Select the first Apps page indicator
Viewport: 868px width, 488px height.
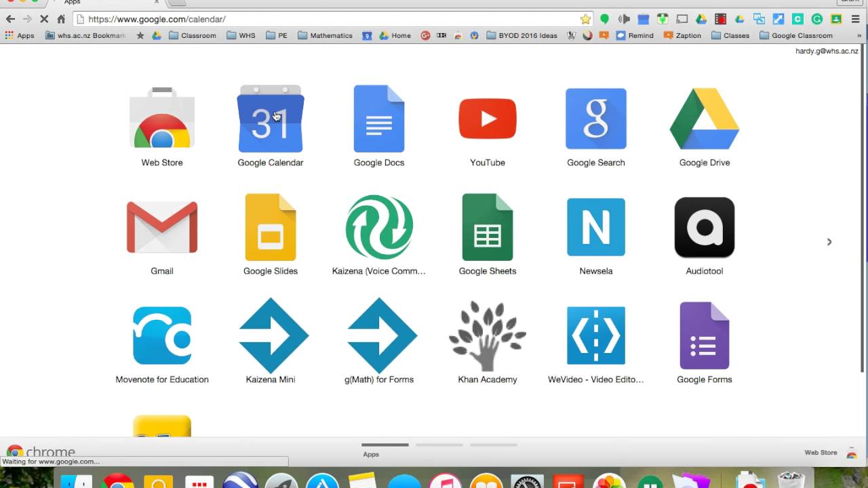click(x=385, y=445)
